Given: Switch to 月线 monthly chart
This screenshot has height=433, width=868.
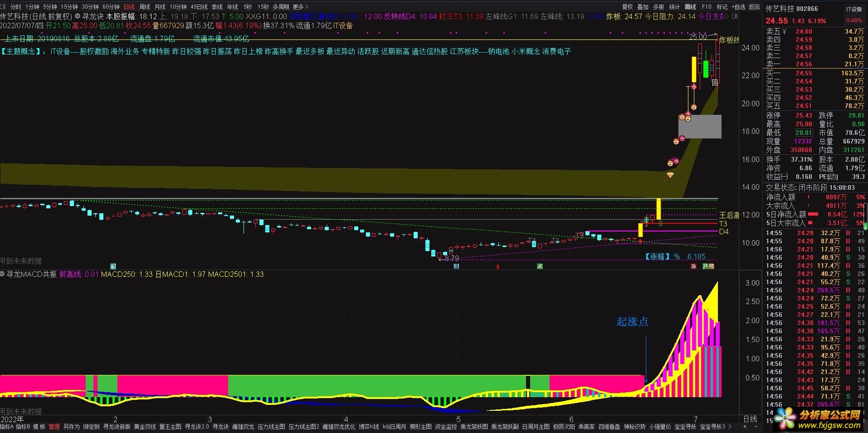Looking at the screenshot, I should 160,7.
